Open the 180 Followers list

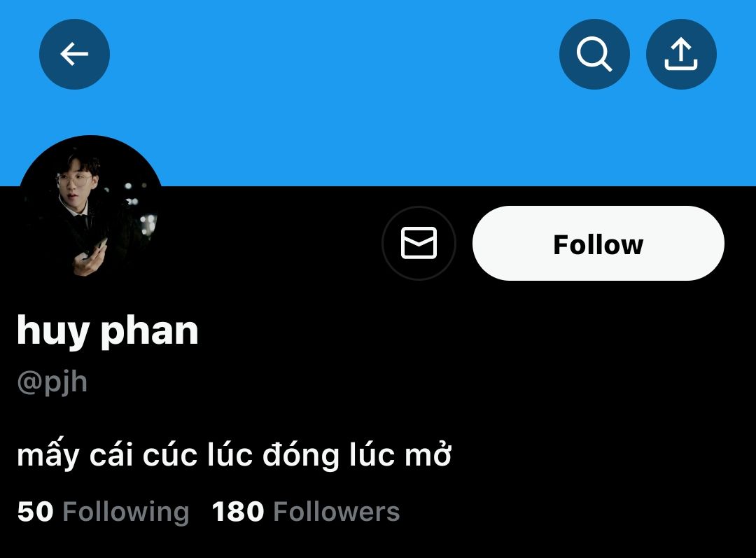(306, 511)
